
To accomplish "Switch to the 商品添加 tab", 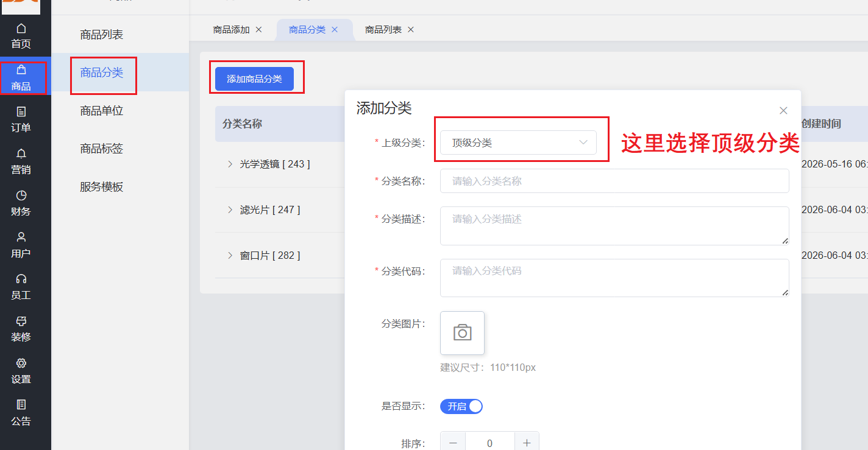I will [x=232, y=29].
